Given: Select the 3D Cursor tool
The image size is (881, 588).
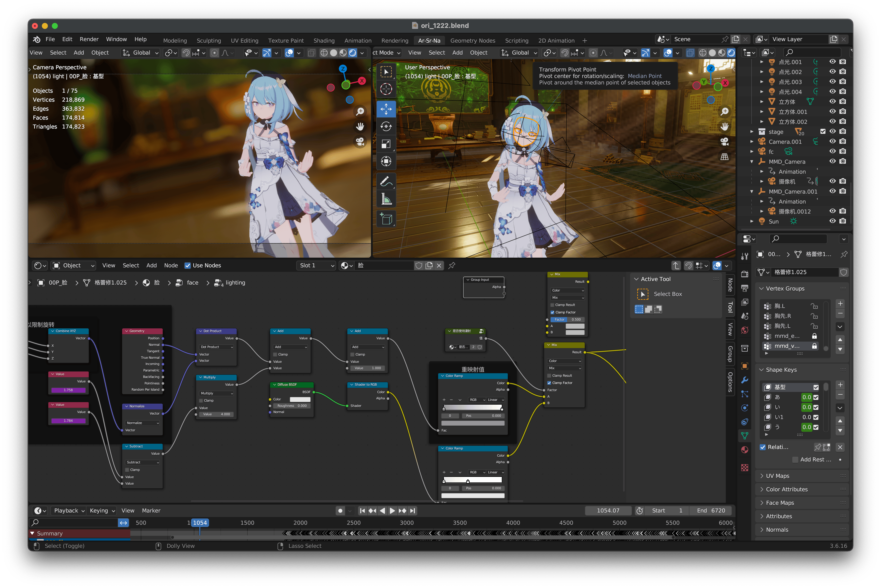Looking at the screenshot, I should [x=386, y=89].
